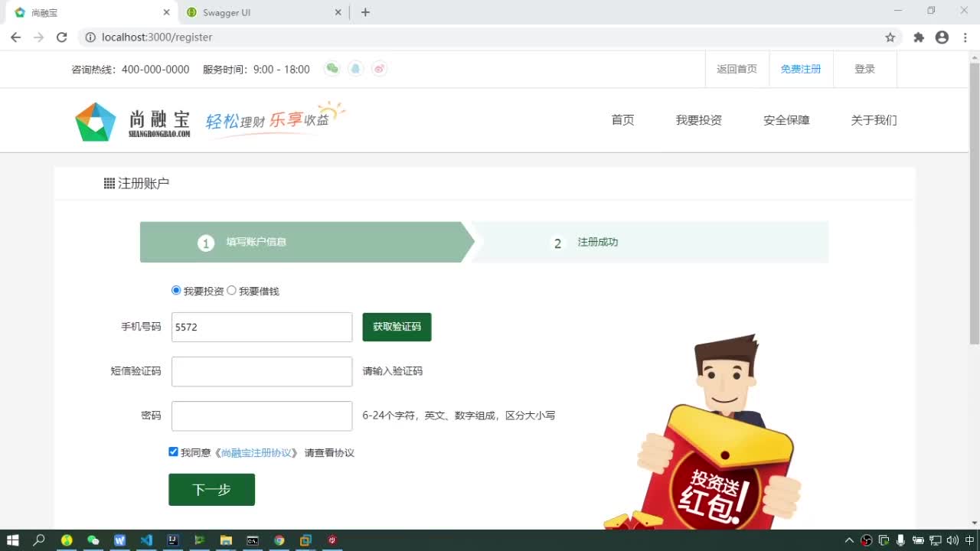Click the 手机号码 input field

[262, 327]
